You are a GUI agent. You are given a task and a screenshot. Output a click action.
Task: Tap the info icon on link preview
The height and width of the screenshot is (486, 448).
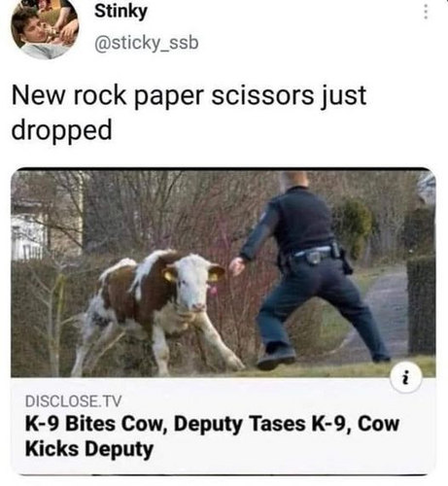pos(406,378)
